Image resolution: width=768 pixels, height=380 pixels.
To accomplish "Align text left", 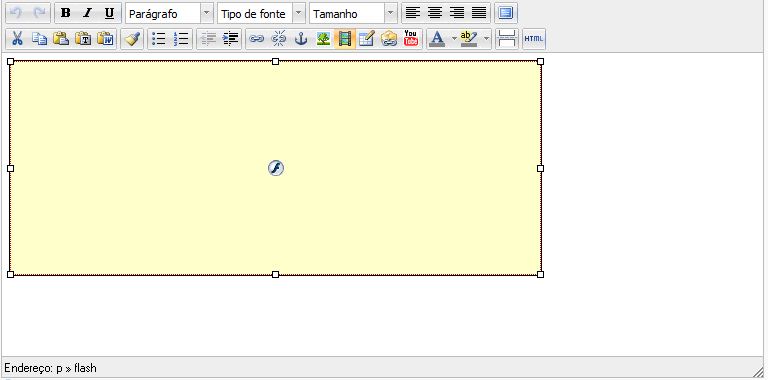I will tap(413, 13).
